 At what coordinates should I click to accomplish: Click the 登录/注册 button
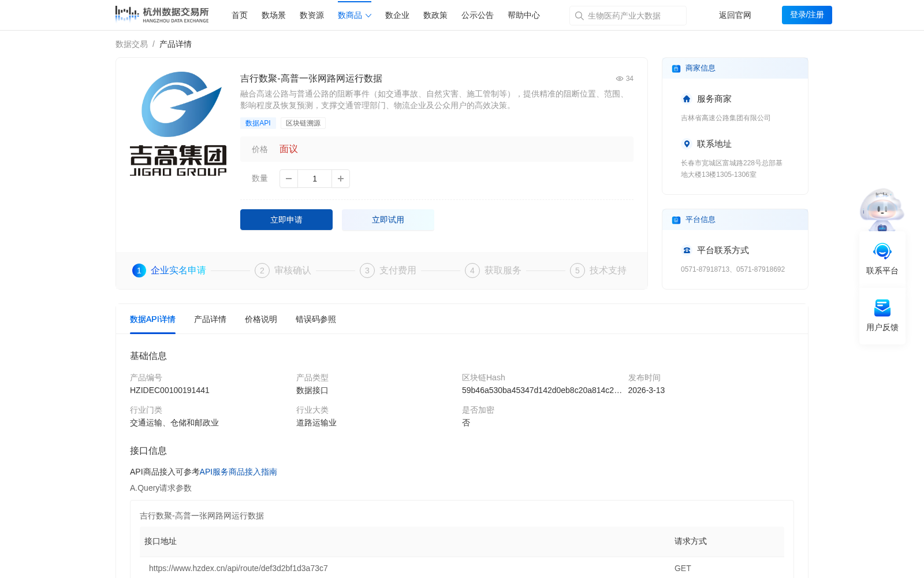807,15
